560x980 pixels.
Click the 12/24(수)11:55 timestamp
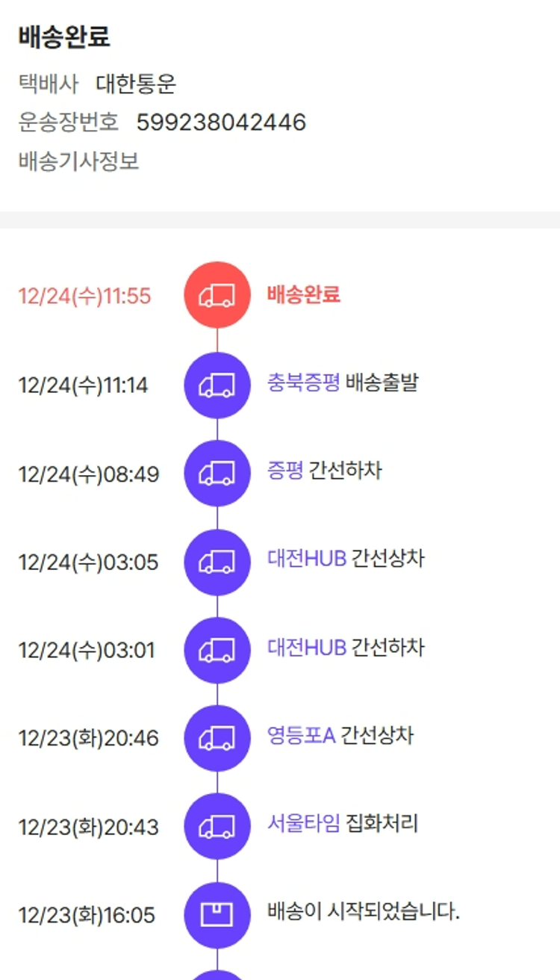pos(84,297)
